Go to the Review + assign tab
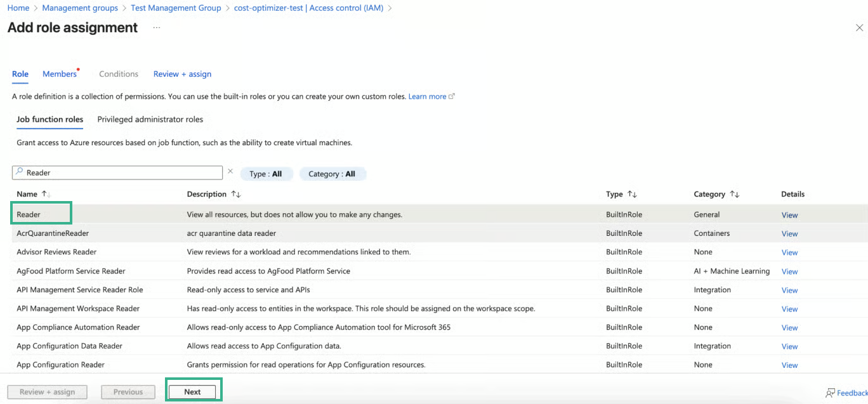868x404 pixels. tap(182, 74)
